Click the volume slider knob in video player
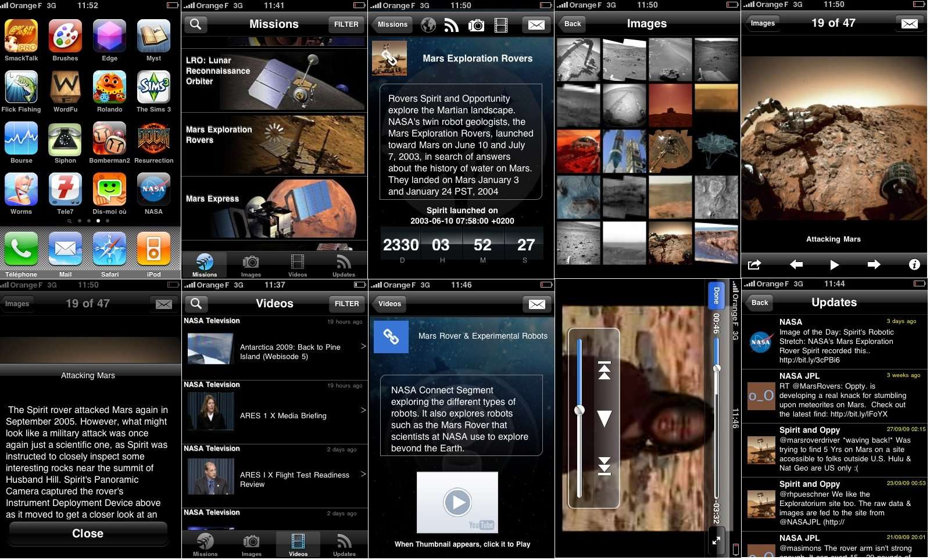 [x=579, y=410]
